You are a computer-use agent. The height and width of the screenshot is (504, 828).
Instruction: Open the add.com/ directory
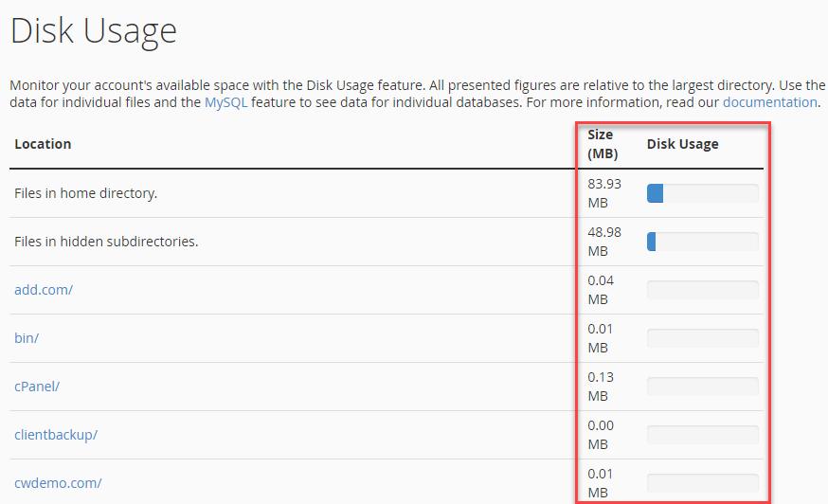(44, 290)
